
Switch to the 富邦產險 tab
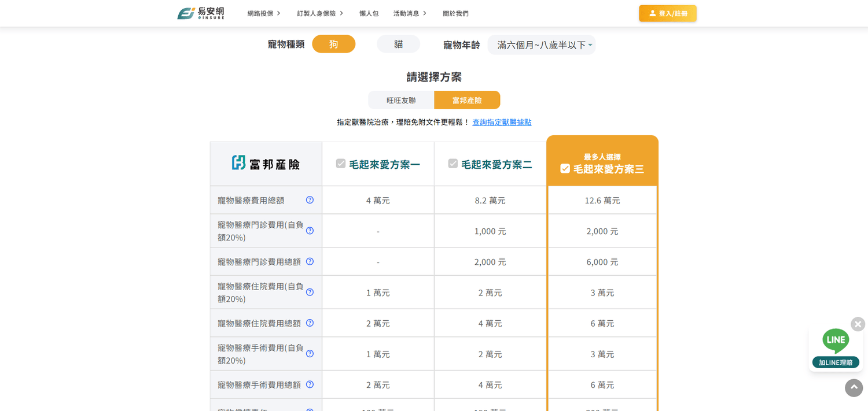click(467, 100)
